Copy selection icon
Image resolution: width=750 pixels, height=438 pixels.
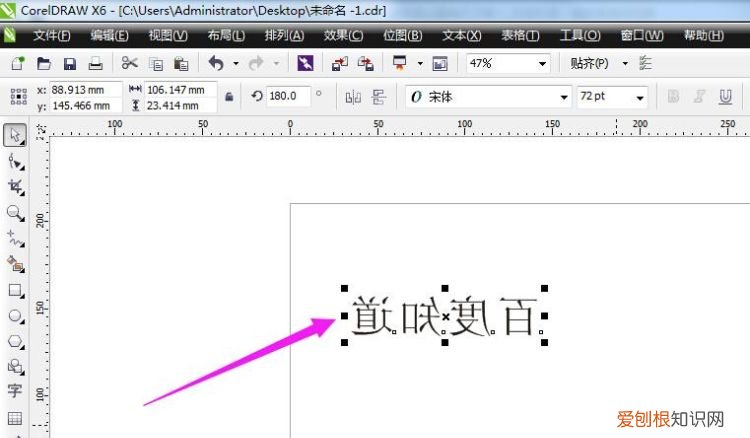[x=155, y=64]
